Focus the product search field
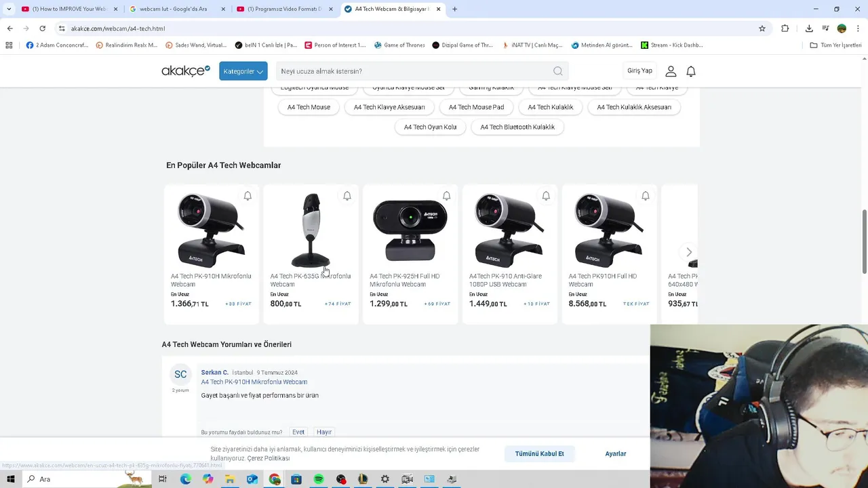Image resolution: width=868 pixels, height=488 pixels. [413, 71]
